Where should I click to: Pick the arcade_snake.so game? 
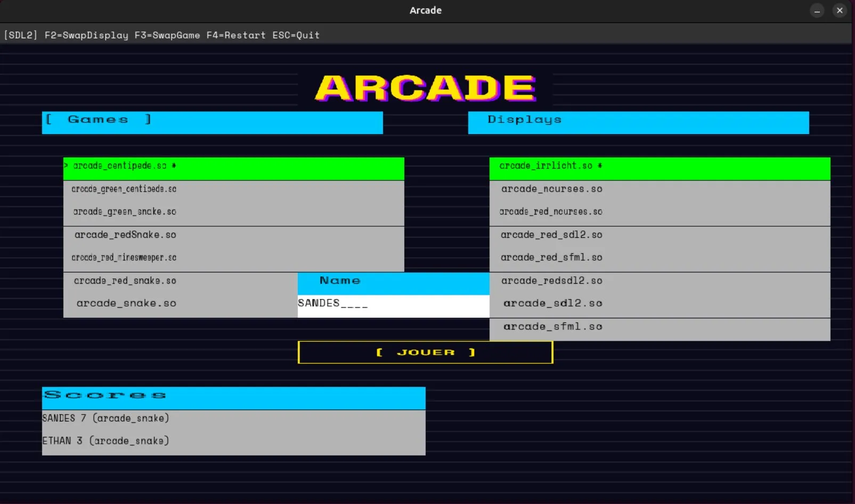coord(180,306)
